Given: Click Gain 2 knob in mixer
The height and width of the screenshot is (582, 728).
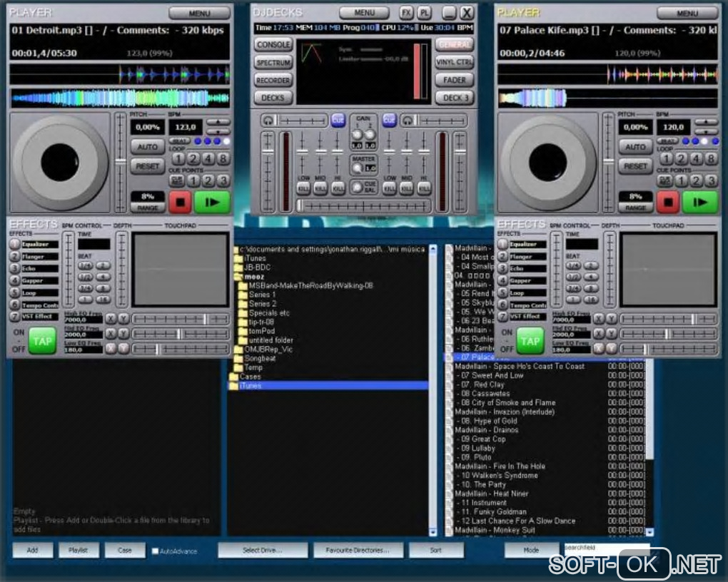Looking at the screenshot, I should pyautogui.click(x=370, y=135).
